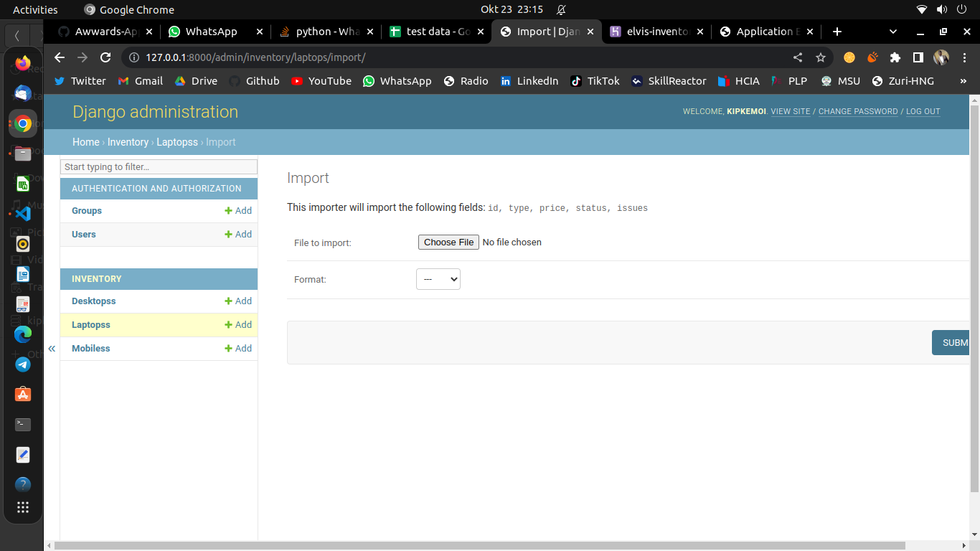The width and height of the screenshot is (980, 551).
Task: Open the Inventory section header
Action: pyautogui.click(x=97, y=279)
